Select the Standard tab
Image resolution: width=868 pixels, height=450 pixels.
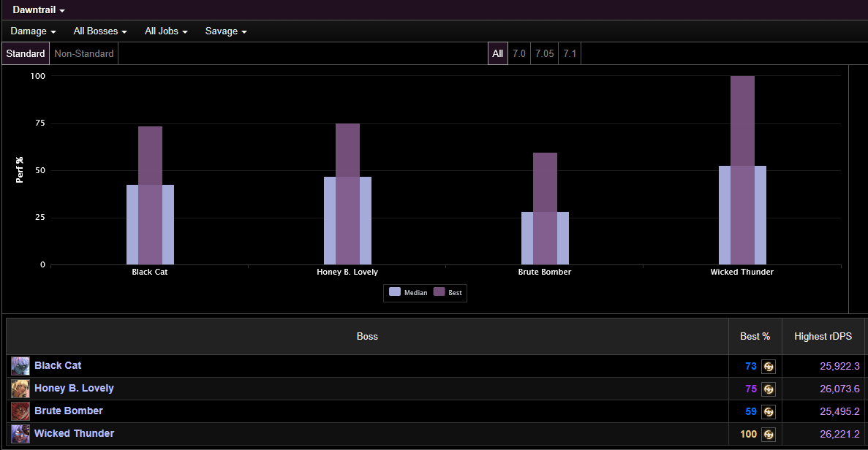26,53
